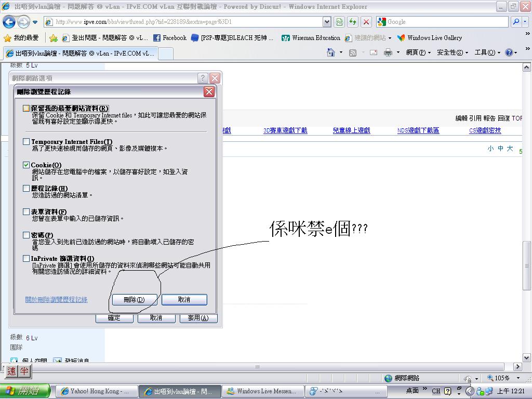The image size is (532, 399).
Task: Expand the address bar history dropdown
Action: [x=327, y=22]
